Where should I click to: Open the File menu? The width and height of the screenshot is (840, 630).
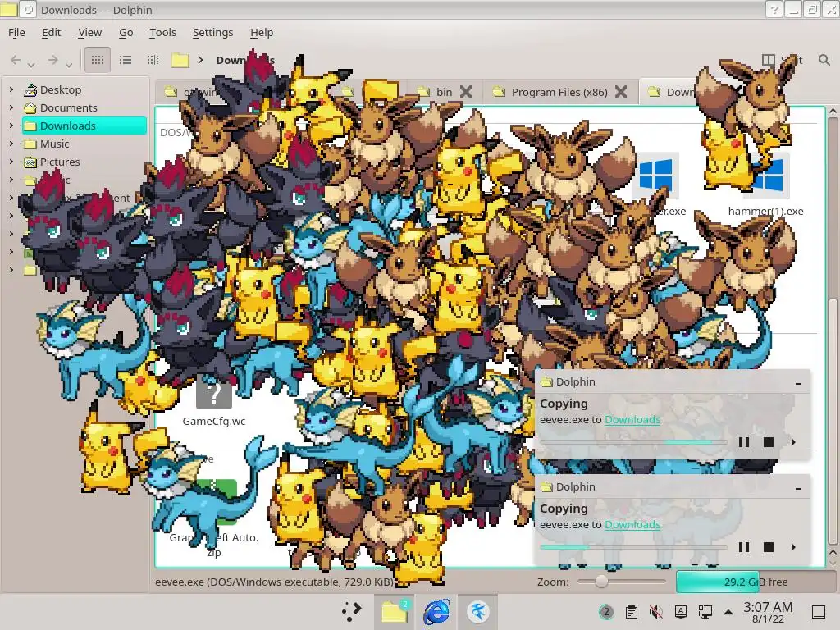(x=16, y=32)
